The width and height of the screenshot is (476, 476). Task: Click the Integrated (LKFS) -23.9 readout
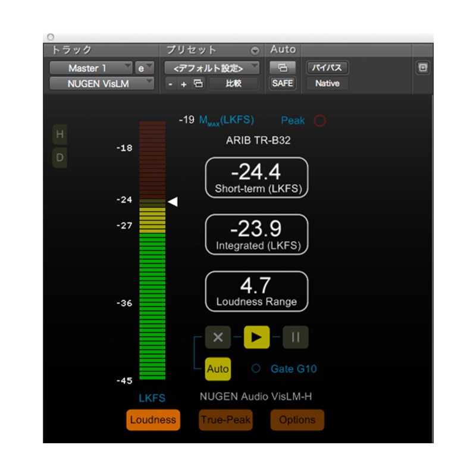[x=257, y=234]
